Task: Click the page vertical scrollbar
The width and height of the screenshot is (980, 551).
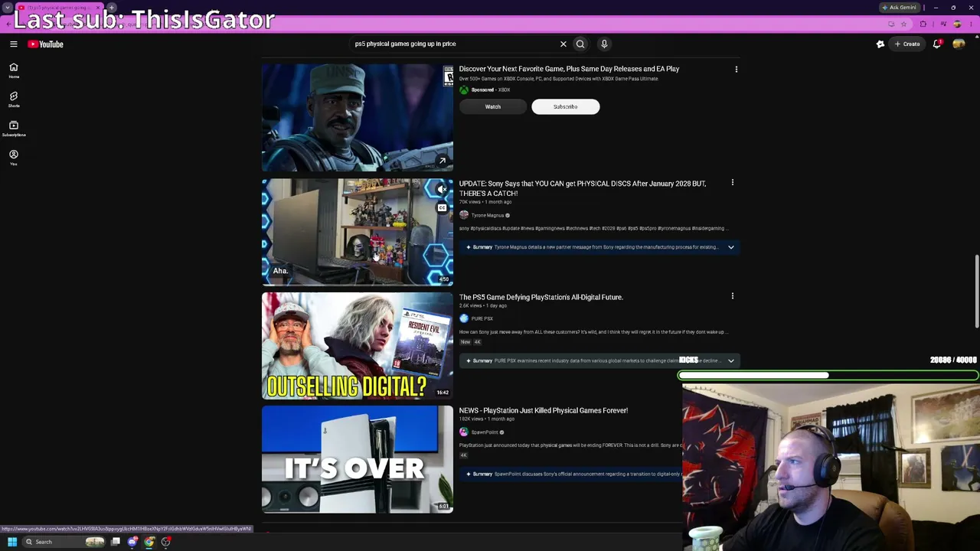Action: pos(976,292)
